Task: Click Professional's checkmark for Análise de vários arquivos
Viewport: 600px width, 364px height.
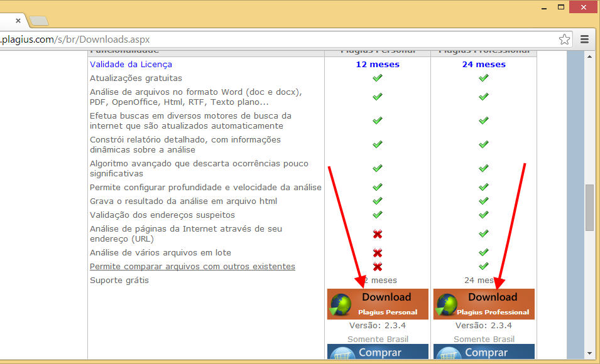Action: pyautogui.click(x=483, y=253)
